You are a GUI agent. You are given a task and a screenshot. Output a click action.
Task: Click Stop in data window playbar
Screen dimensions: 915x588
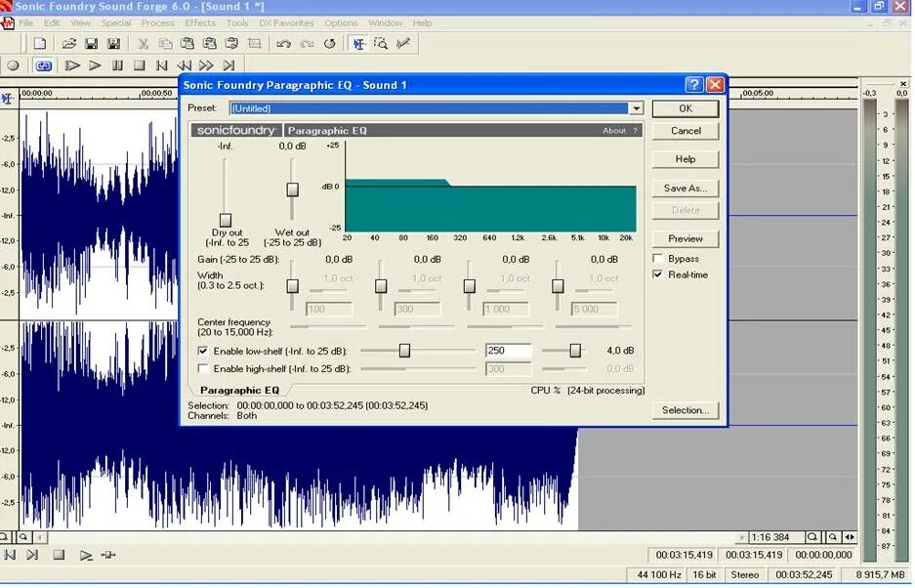pos(59,556)
